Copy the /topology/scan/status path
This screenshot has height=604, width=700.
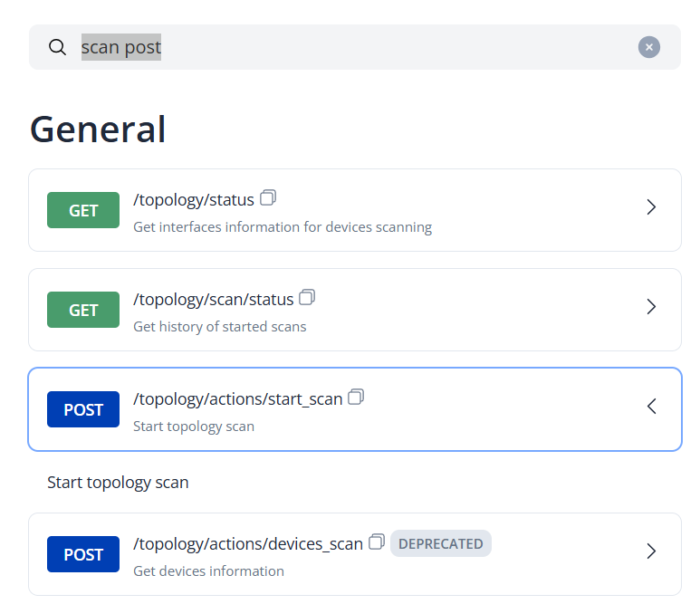point(307,297)
